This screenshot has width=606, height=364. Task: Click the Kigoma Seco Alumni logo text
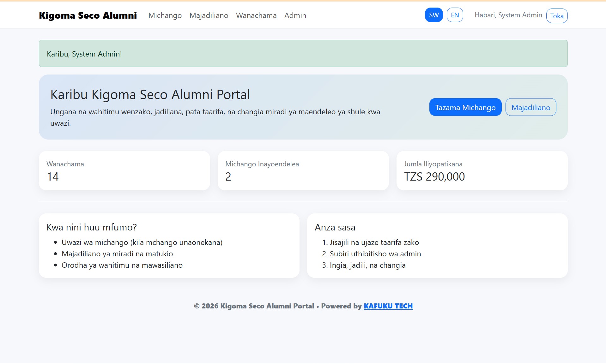pyautogui.click(x=88, y=15)
